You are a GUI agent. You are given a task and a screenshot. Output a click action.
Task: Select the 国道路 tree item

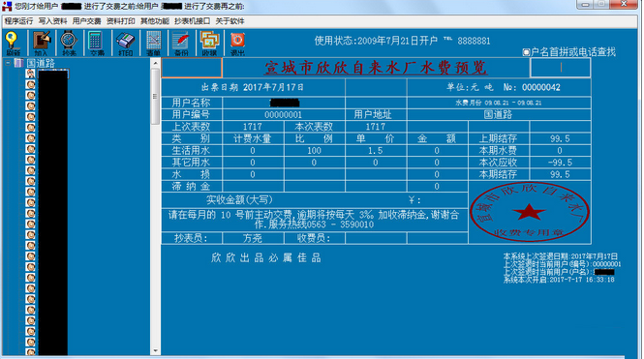41,63
